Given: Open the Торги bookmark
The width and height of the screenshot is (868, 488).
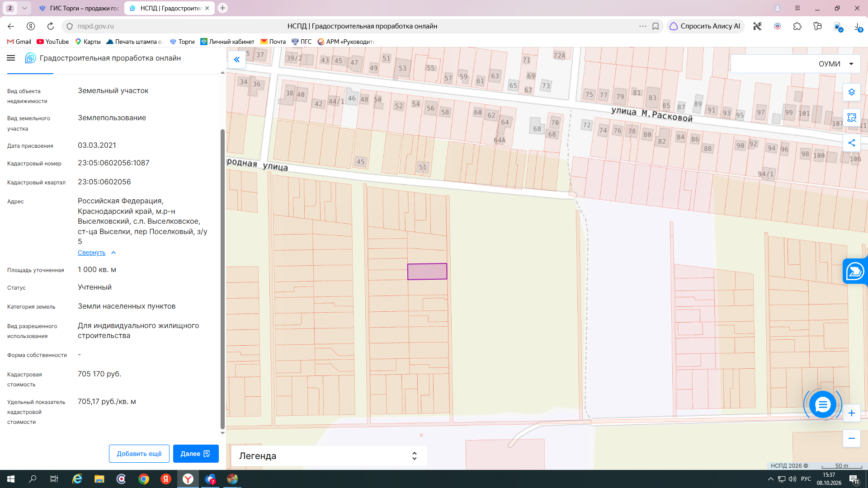Looking at the screenshot, I should (182, 42).
